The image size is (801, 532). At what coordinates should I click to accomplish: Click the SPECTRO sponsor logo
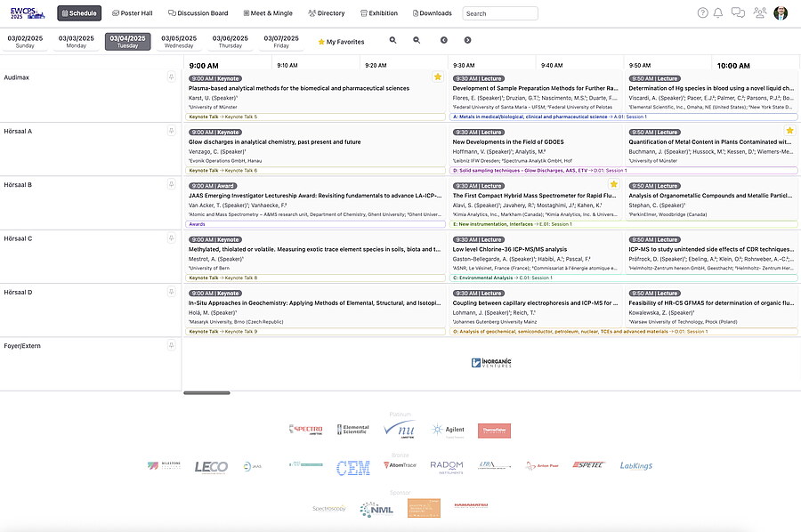tap(306, 430)
